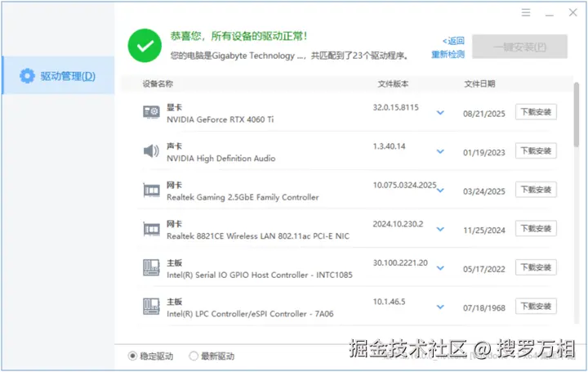Click version text 10.075.0324.2025
The height and width of the screenshot is (372, 588).
tap(404, 185)
